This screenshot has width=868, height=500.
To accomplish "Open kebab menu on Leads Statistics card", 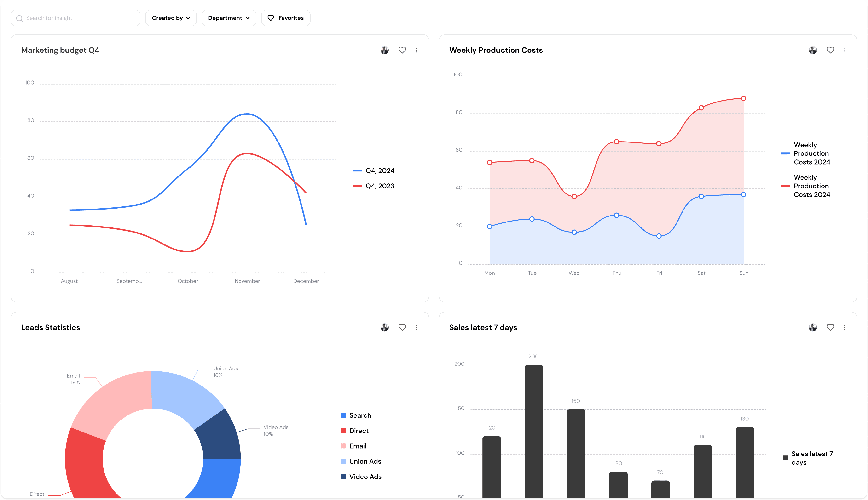I will pyautogui.click(x=417, y=327).
